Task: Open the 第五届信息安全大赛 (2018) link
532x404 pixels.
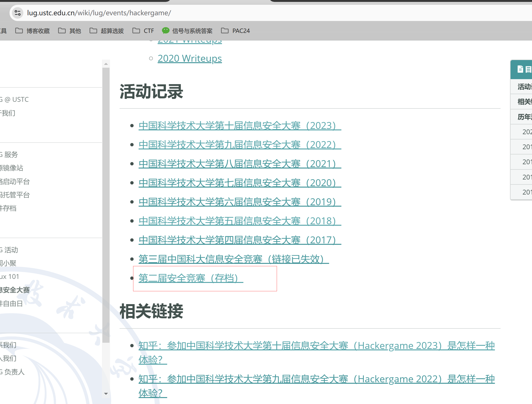Action: click(x=240, y=221)
